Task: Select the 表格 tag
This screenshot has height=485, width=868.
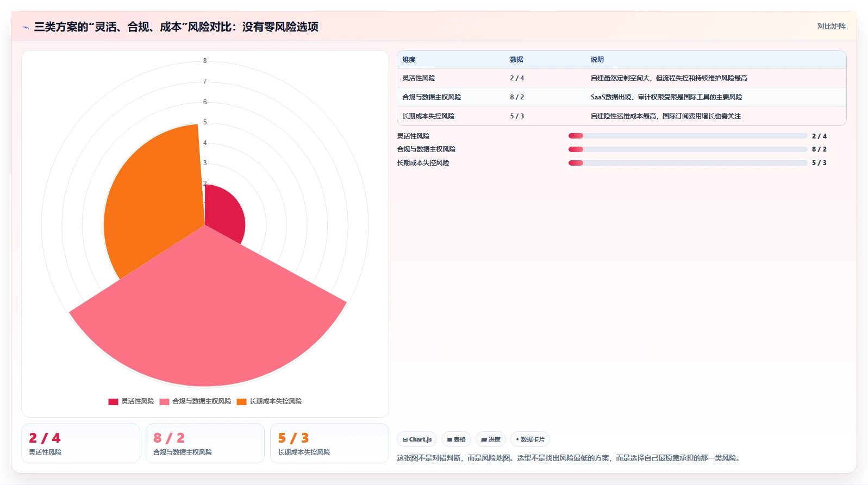Action: 456,439
